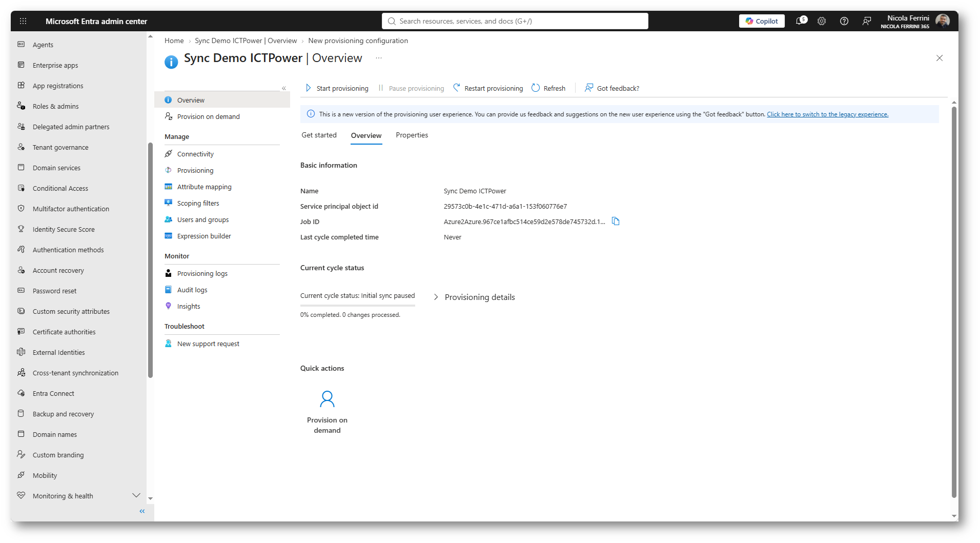Click New provisioning configuration breadcrumb
This screenshot has height=543, width=980.
click(358, 41)
